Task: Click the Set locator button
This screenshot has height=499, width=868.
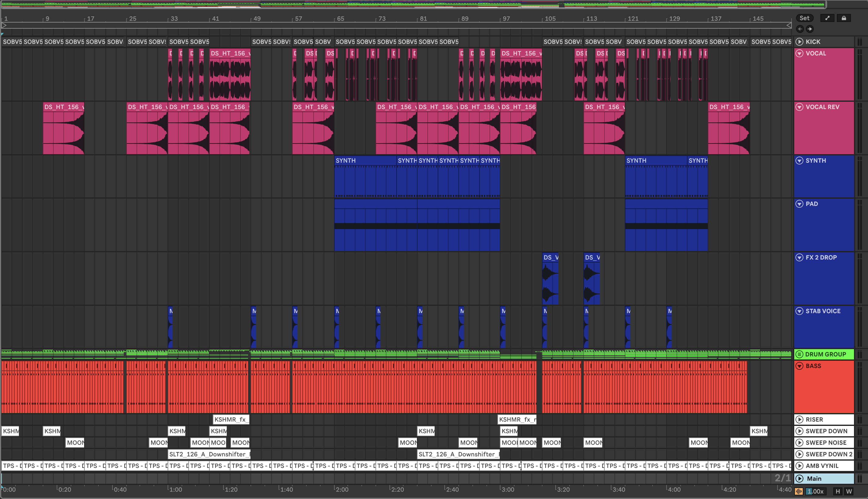Action: click(804, 18)
